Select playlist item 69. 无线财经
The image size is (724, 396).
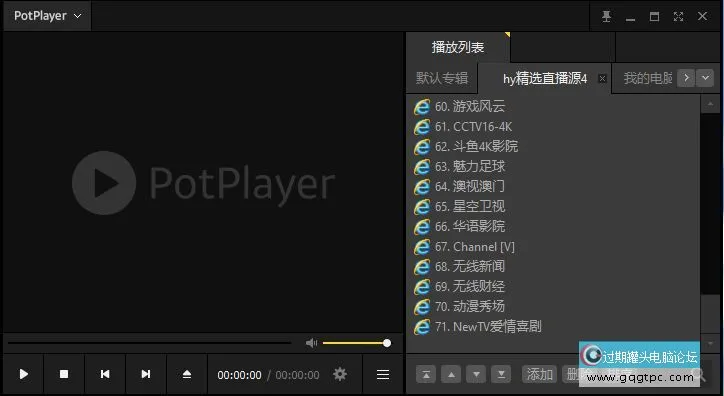click(x=553, y=286)
